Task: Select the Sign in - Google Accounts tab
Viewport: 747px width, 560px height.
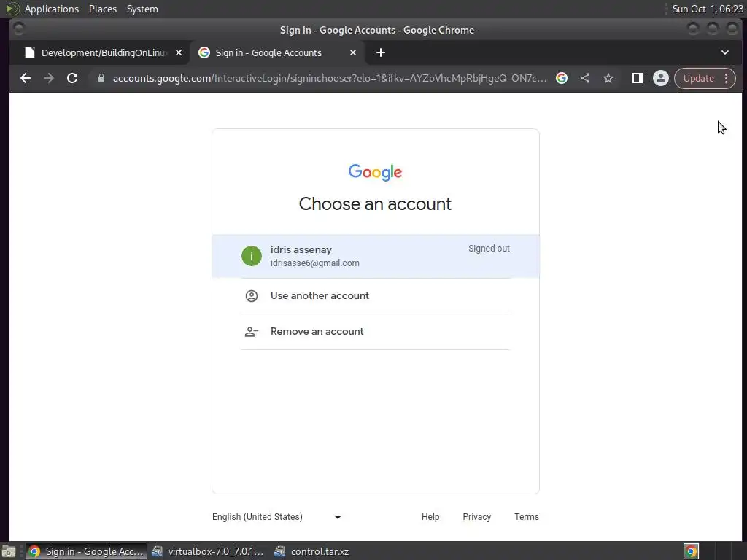Action: pyautogui.click(x=278, y=52)
